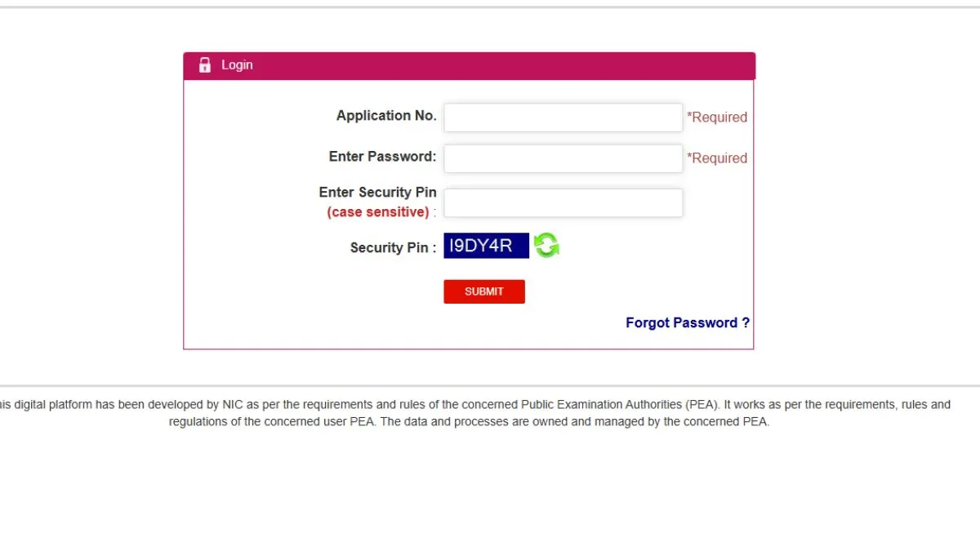Click the Application No. label
Screen dimensions: 980x551
click(x=386, y=116)
